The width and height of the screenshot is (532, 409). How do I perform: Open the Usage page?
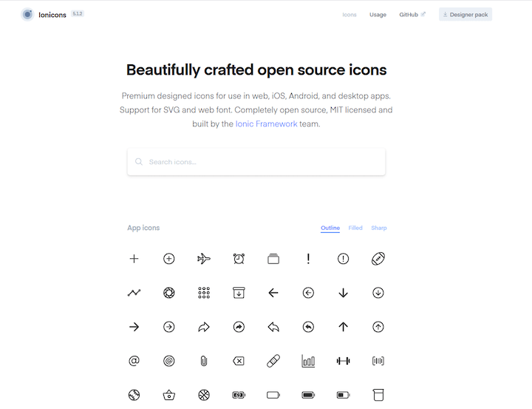click(378, 15)
